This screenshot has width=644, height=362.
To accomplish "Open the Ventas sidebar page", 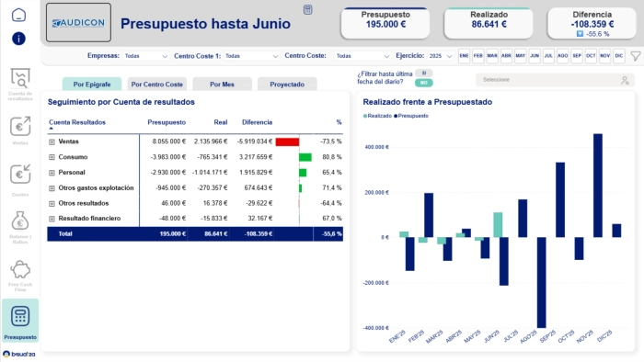I will (20, 130).
